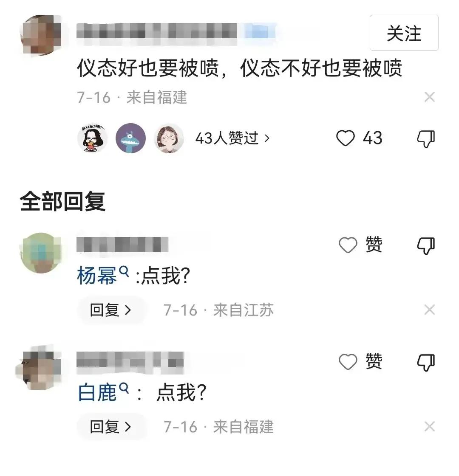The image size is (459, 476).
Task: Dislike the main comment via thumbs-down
Action: point(426,139)
